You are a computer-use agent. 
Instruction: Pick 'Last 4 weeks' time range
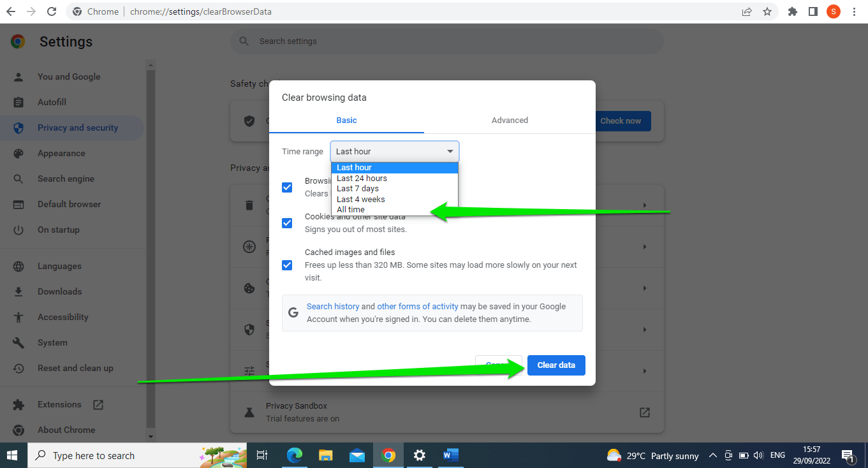coord(360,200)
